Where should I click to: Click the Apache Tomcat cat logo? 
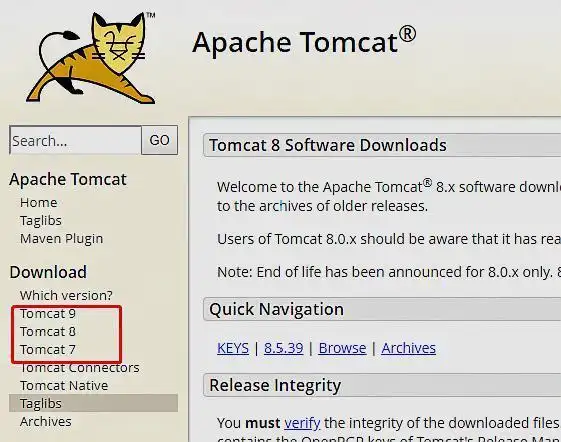(x=91, y=58)
